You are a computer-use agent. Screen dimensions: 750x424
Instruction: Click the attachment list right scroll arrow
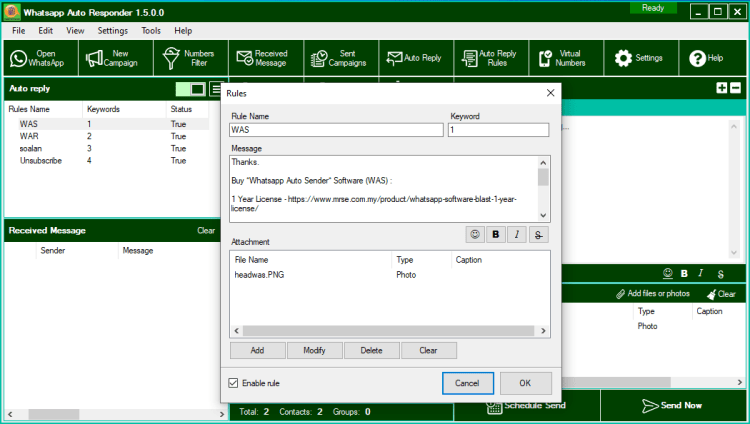coord(543,331)
